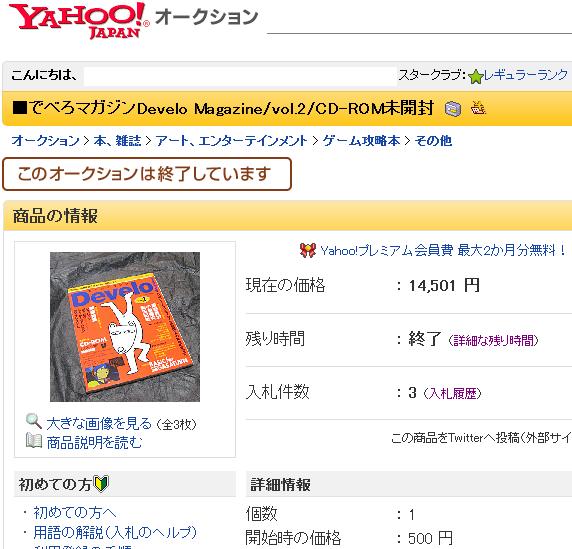This screenshot has height=549, width=572.
Task: Select 本、雑誌 breadcrumb category
Action: (117, 140)
